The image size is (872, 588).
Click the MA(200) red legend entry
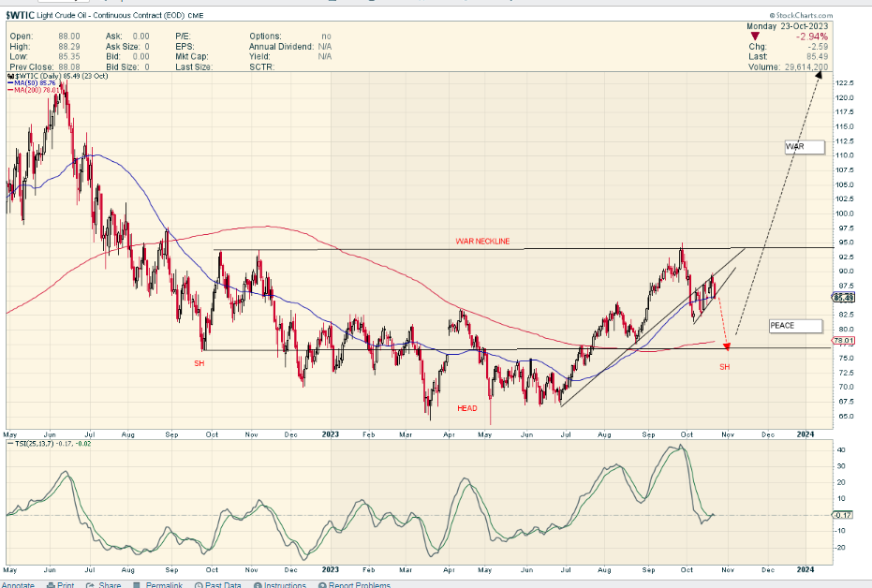pos(37,91)
